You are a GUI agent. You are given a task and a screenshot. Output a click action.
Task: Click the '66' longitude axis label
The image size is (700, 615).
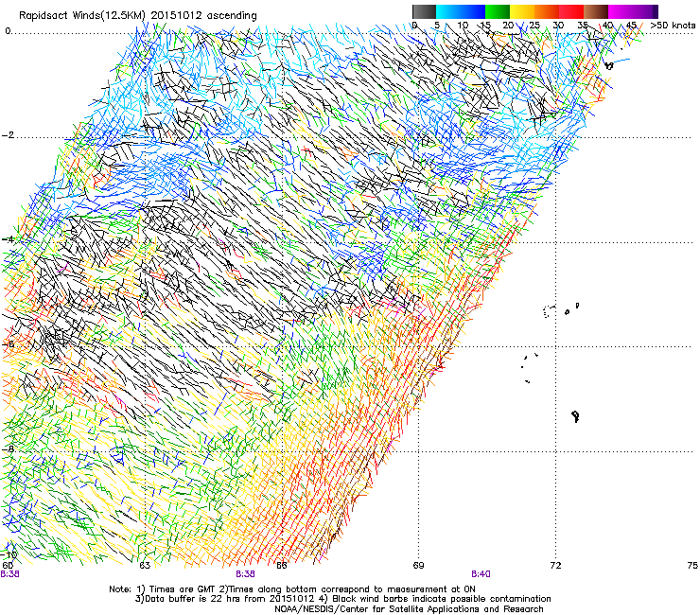coord(282,566)
